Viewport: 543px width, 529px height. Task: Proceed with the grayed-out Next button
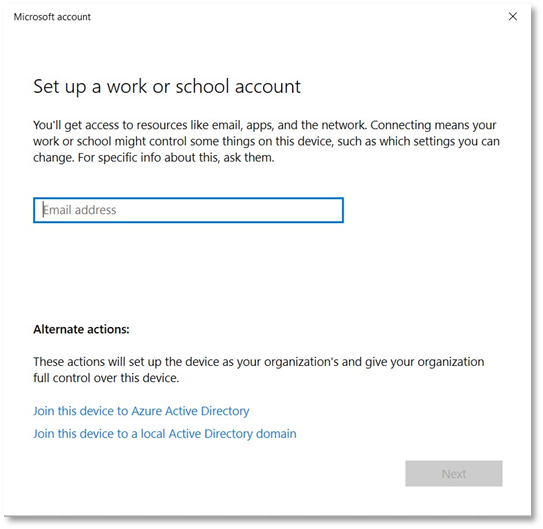(x=454, y=473)
